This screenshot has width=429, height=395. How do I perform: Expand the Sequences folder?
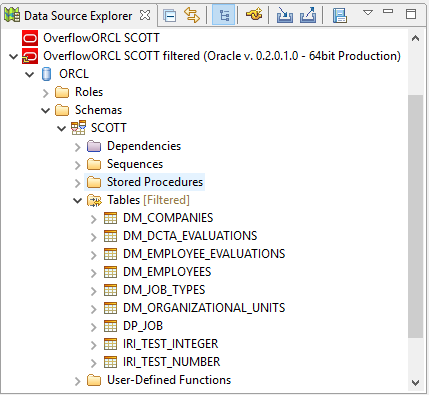click(78, 165)
